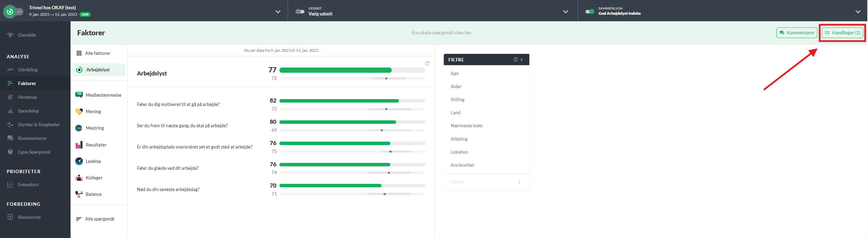Screen dimensions: 868x238
Task: Click the green GAIS logo icon
Action: 10,12
